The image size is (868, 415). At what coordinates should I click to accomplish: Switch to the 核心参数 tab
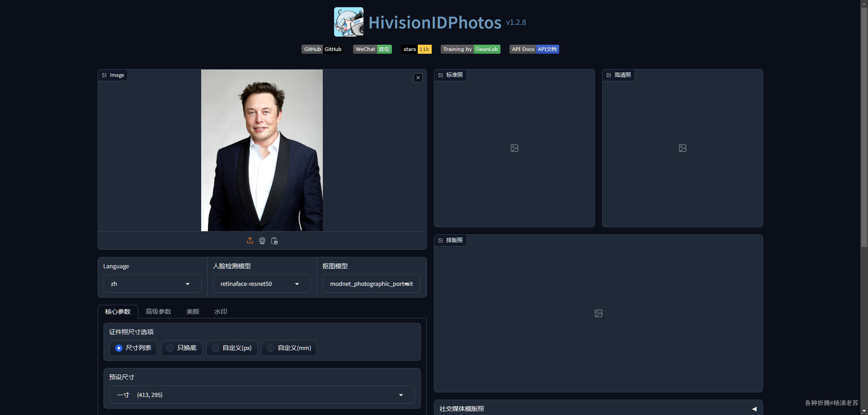[118, 312]
